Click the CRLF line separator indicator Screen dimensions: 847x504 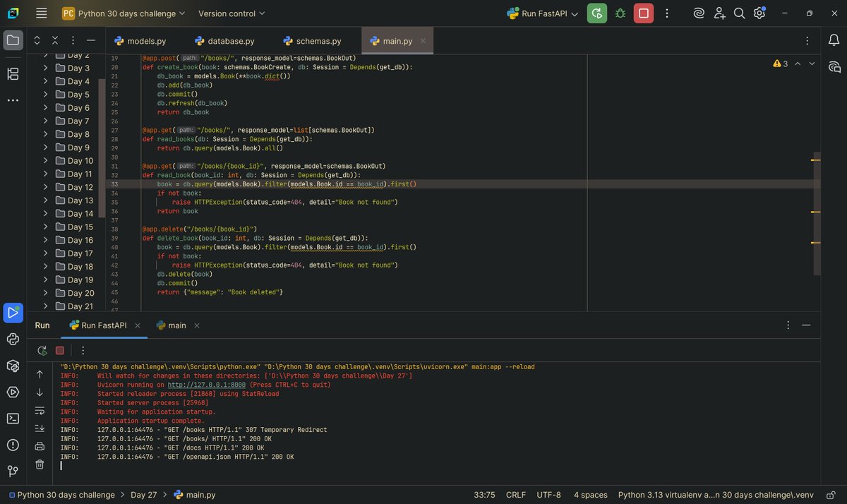tap(515, 495)
